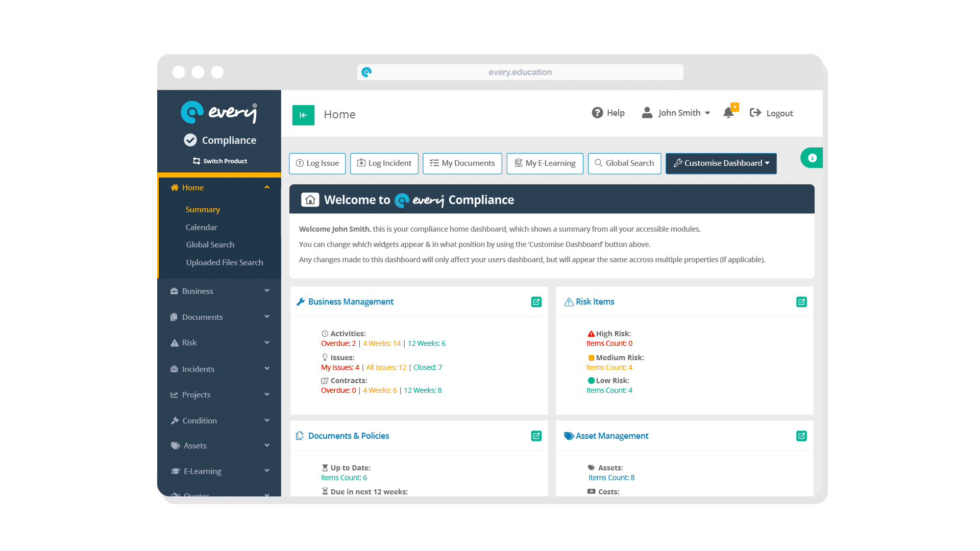This screenshot has height=551, width=980.
Task: Click the Documents & Policies widget link
Action: 348,435
